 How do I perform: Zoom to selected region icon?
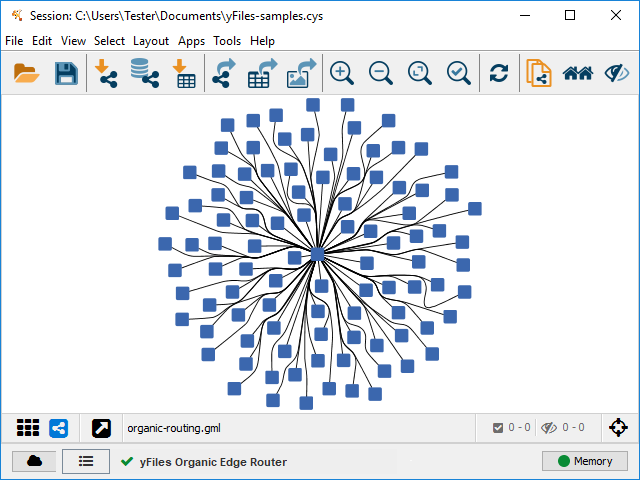tap(459, 73)
